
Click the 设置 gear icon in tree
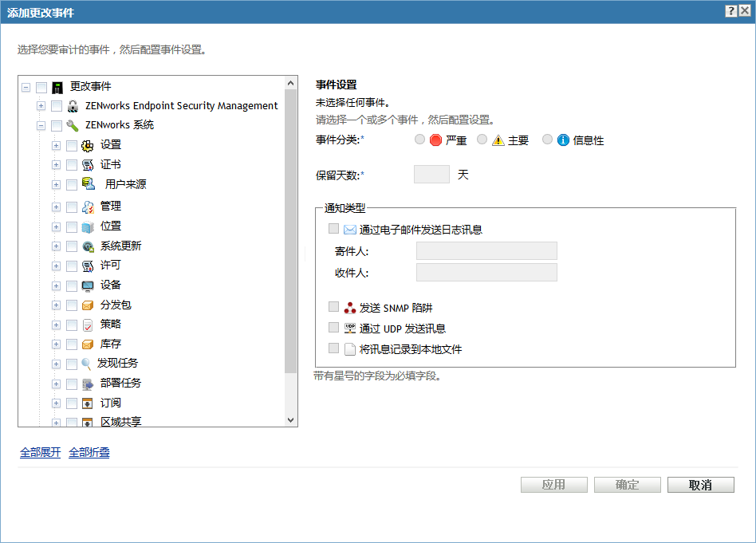pos(88,145)
